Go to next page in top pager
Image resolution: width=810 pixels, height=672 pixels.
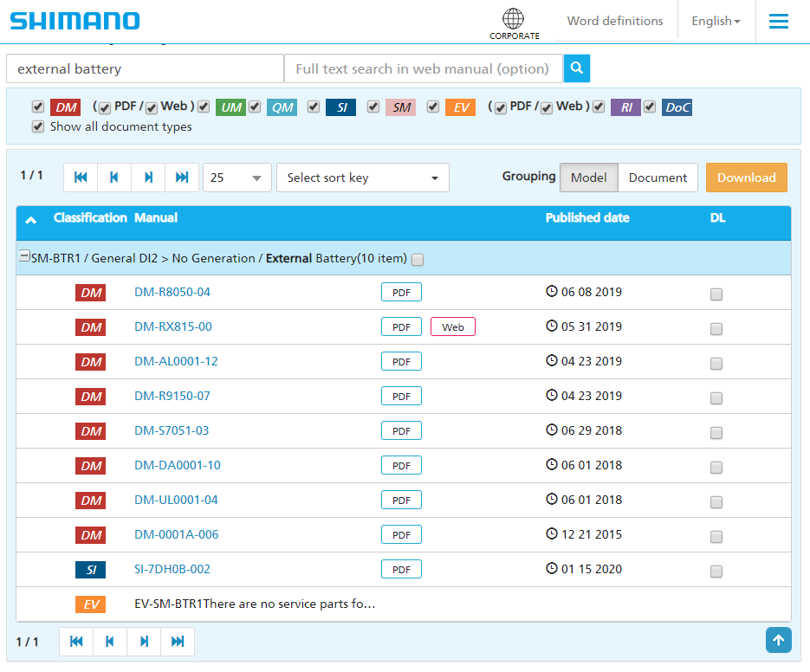pyautogui.click(x=148, y=178)
